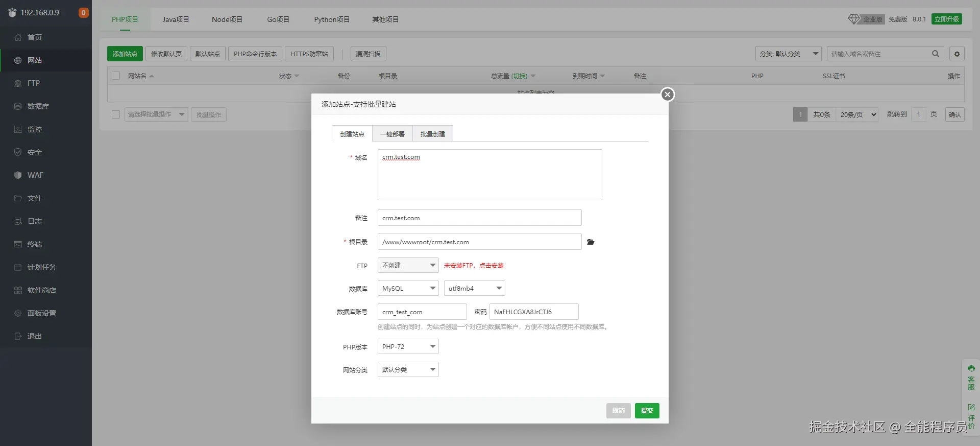
Task: Open the 分类: 默认分类 dropdown
Action: [x=788, y=54]
